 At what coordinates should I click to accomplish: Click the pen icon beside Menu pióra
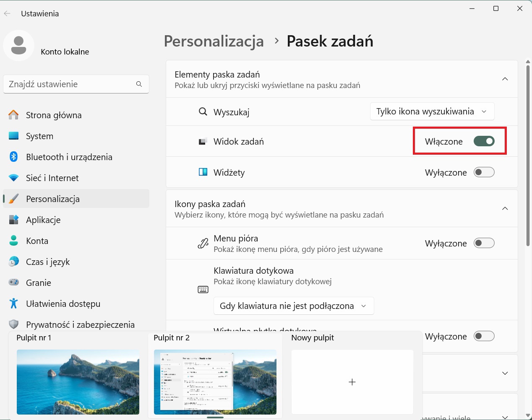[x=203, y=244]
